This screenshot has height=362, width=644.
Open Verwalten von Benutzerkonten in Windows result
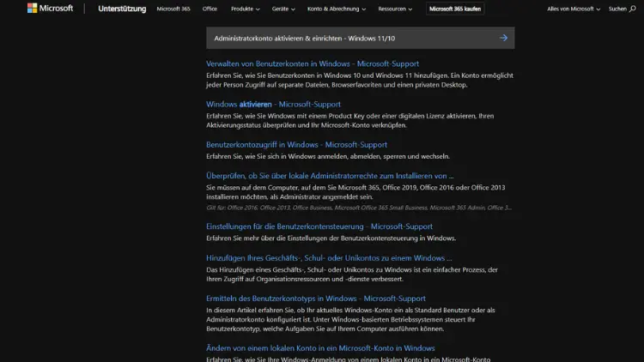[313, 63]
